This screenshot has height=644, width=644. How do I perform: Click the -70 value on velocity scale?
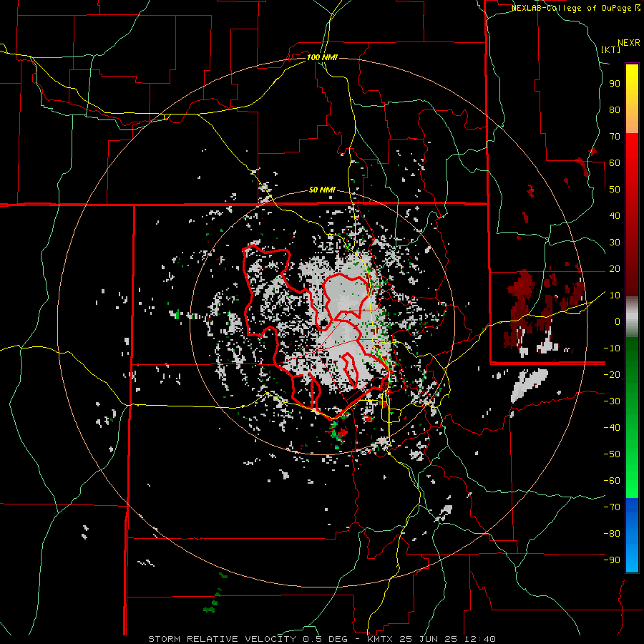pyautogui.click(x=612, y=507)
